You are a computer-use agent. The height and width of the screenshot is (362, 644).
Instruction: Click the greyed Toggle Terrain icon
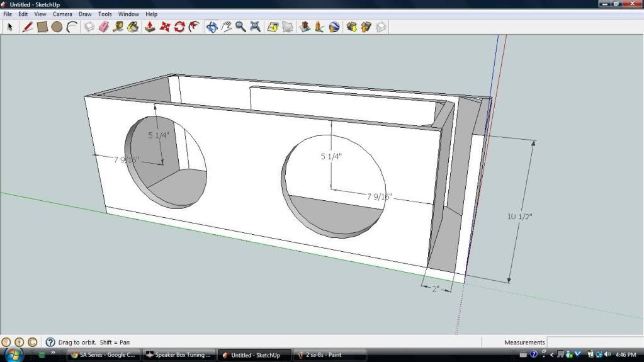pyautogui.click(x=288, y=27)
